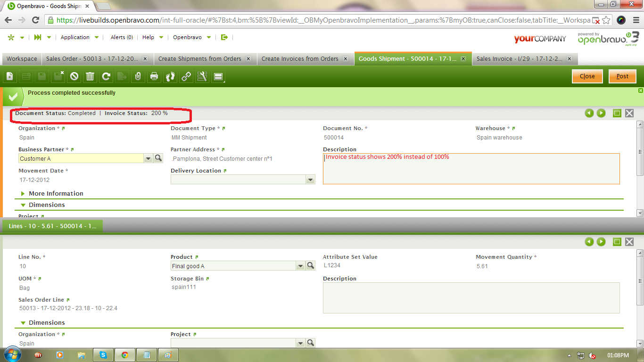Open the Help menu dropdown
This screenshot has height=362, width=644.
(x=153, y=37)
